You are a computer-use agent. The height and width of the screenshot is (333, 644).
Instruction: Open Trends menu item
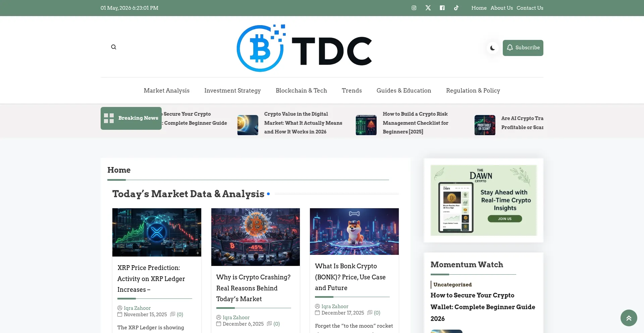(352, 91)
